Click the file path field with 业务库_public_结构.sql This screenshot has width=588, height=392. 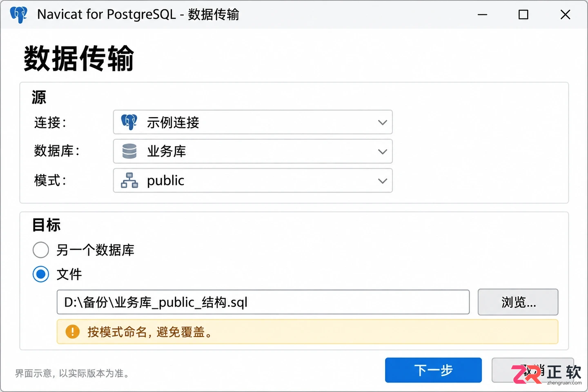click(x=263, y=302)
